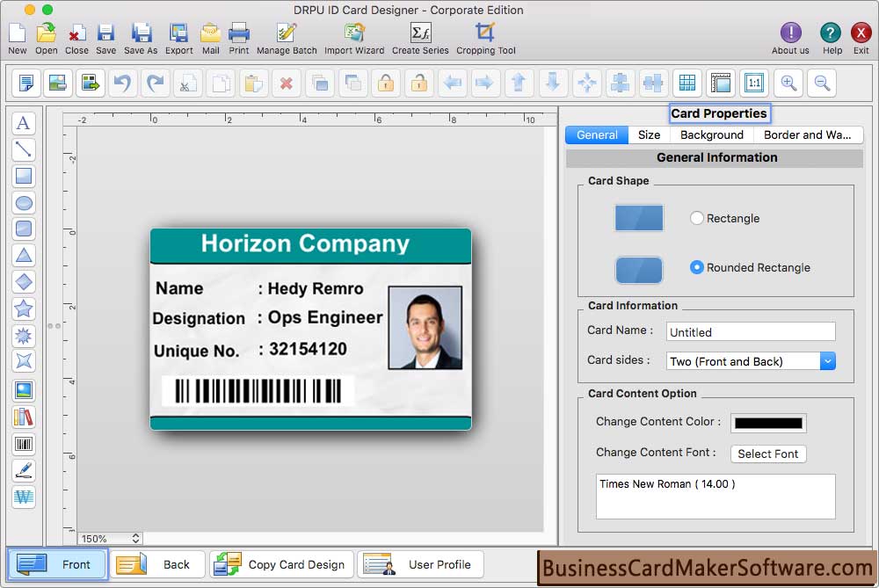This screenshot has height=588, width=879.
Task: Select the Horizon Company title text
Action: coord(306,243)
